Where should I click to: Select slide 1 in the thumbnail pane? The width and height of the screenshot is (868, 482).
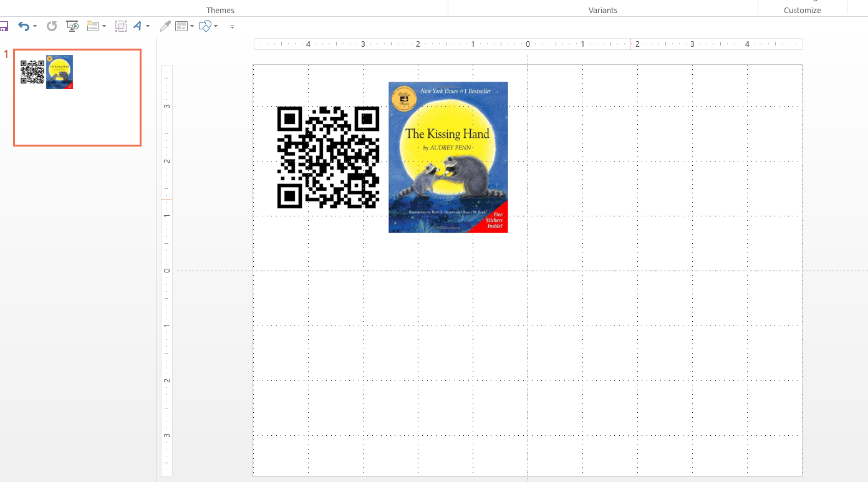click(x=77, y=97)
